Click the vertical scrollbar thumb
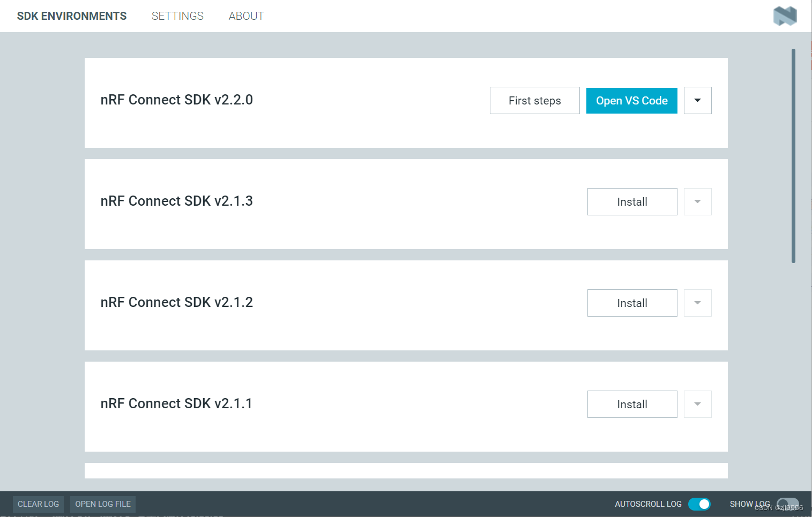The width and height of the screenshot is (812, 517). click(x=793, y=156)
